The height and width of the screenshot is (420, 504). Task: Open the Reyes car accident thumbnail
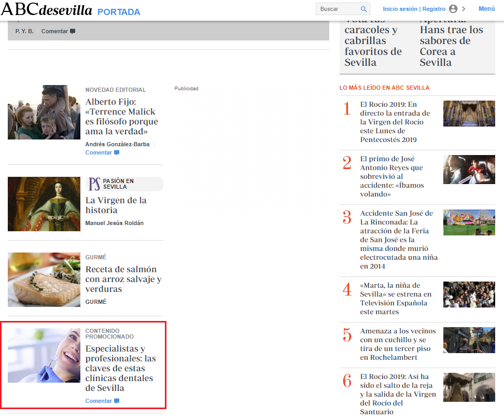pyautogui.click(x=469, y=170)
